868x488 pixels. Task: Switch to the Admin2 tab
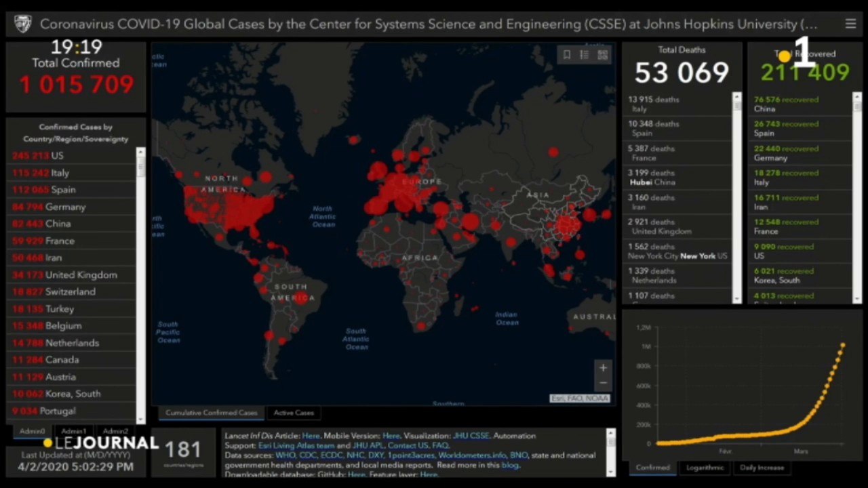pyautogui.click(x=115, y=431)
